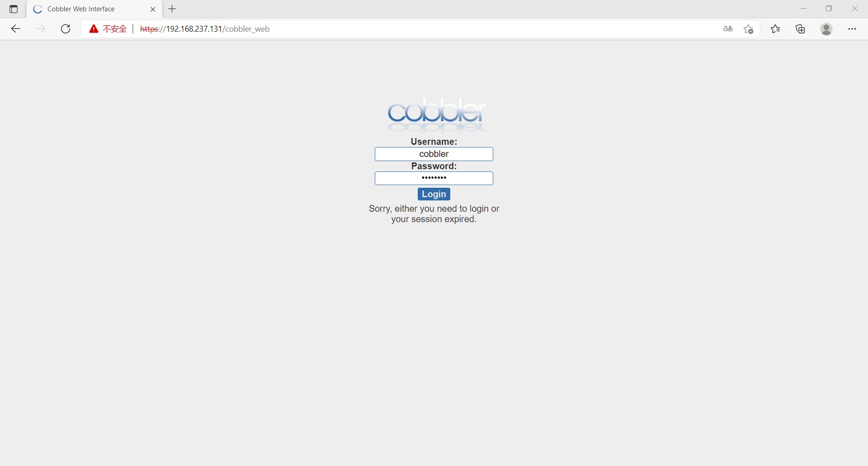Image resolution: width=868 pixels, height=466 pixels.
Task: Open the not secure warning icon
Action: (94, 29)
